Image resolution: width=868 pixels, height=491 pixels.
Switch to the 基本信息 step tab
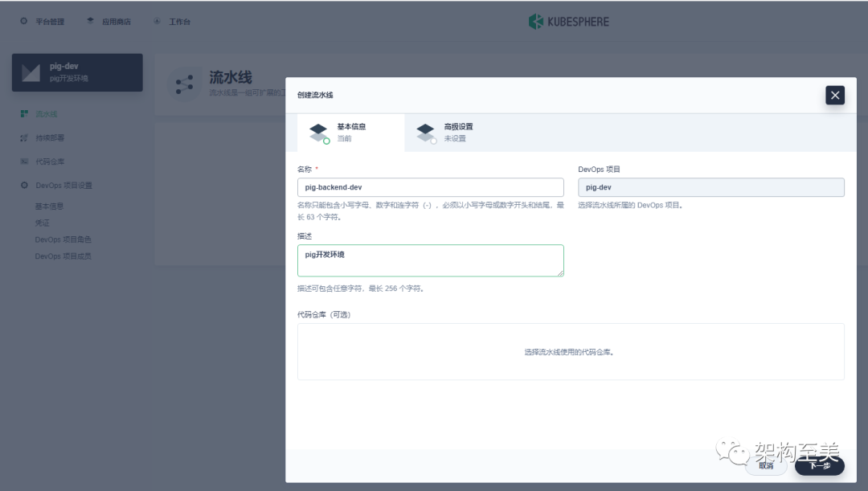click(x=351, y=133)
